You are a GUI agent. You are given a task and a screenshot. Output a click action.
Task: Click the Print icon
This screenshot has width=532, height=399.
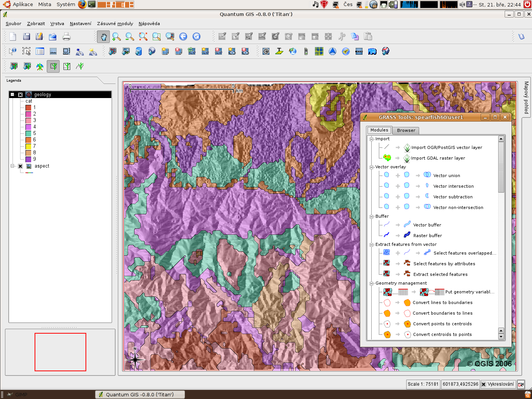point(66,36)
